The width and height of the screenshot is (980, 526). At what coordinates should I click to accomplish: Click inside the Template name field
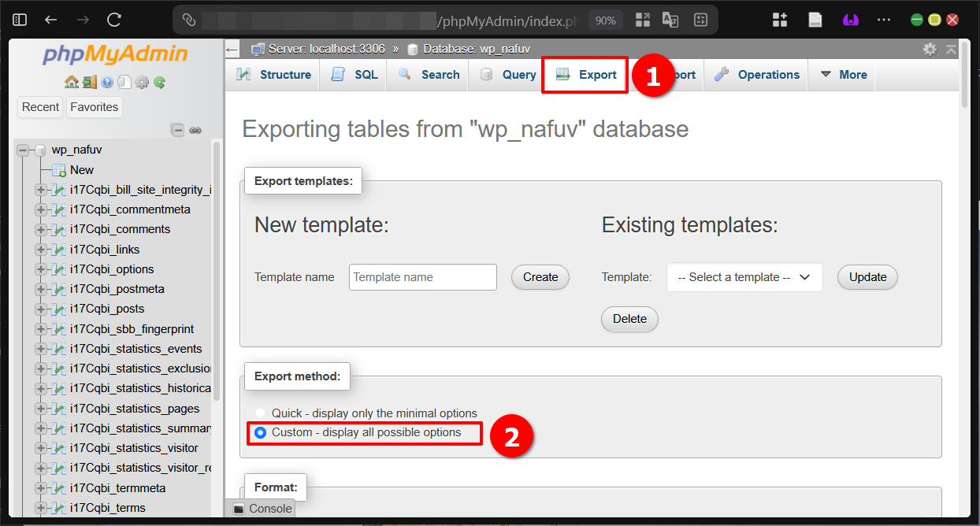[422, 277]
